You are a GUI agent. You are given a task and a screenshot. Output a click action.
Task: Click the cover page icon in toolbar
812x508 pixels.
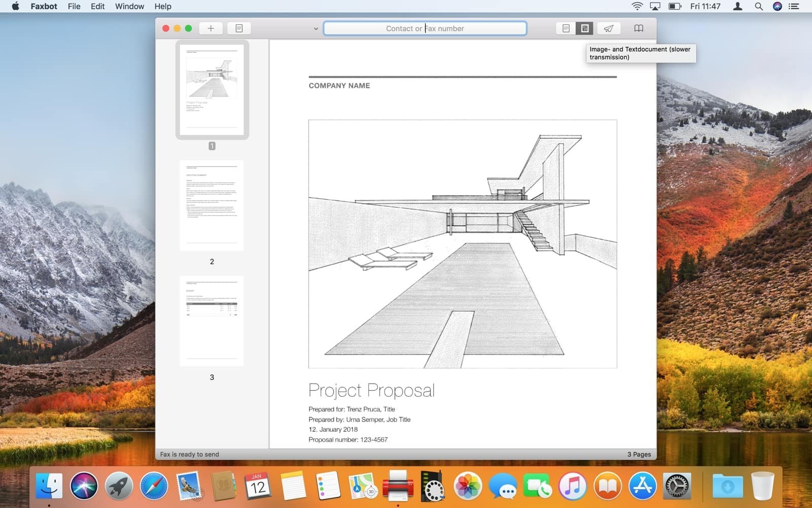pyautogui.click(x=239, y=28)
